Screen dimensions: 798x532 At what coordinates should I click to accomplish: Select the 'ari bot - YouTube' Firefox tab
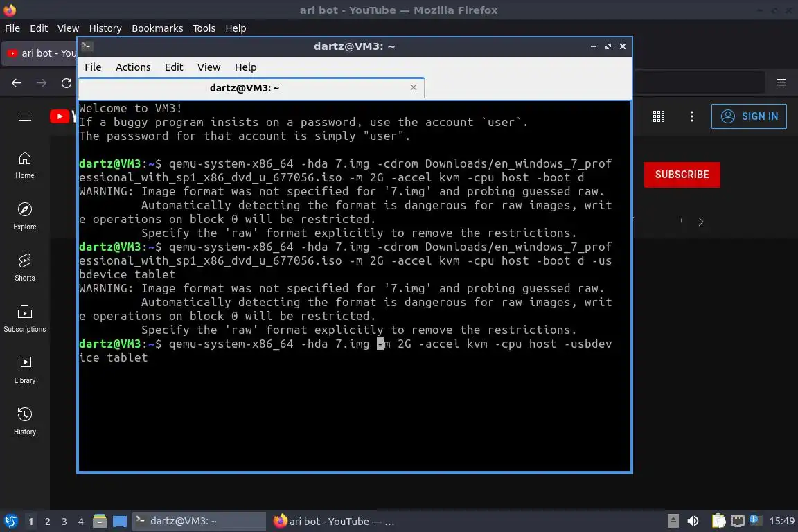click(x=41, y=53)
